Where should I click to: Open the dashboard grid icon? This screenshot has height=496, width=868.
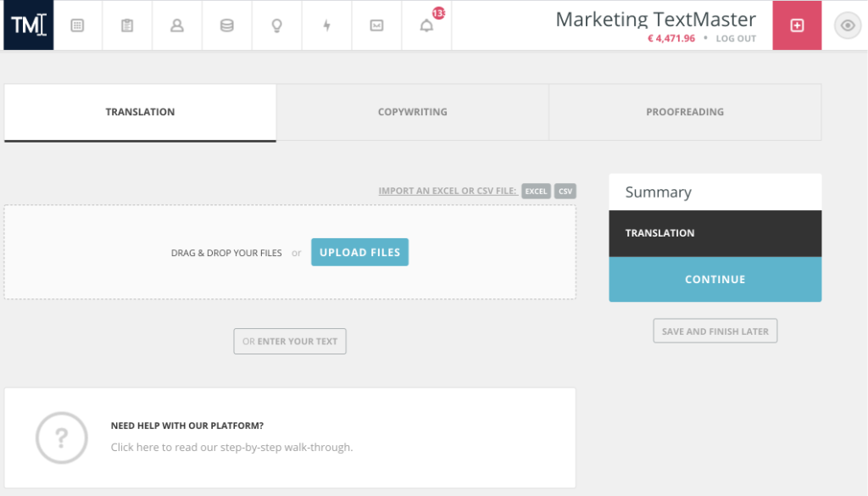point(77,25)
